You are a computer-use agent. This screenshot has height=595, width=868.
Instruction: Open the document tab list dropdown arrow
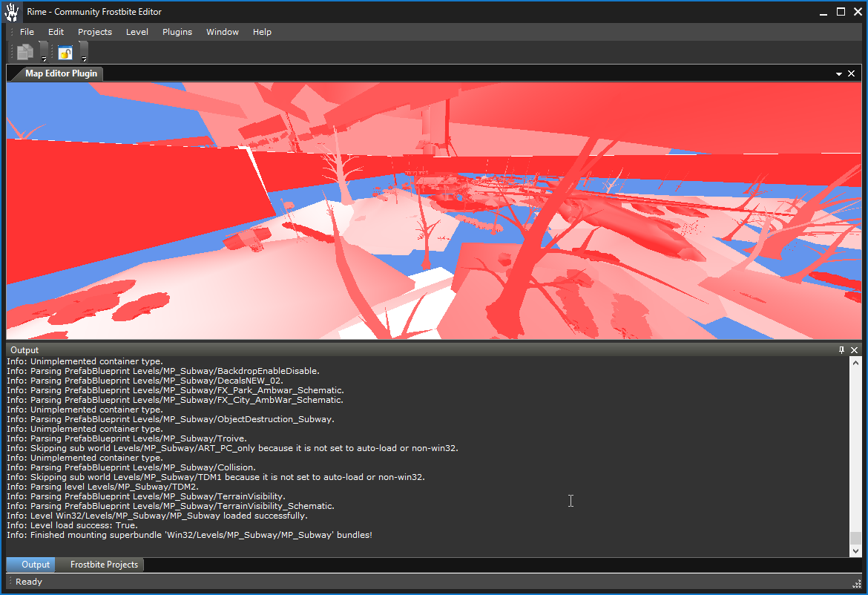click(838, 73)
